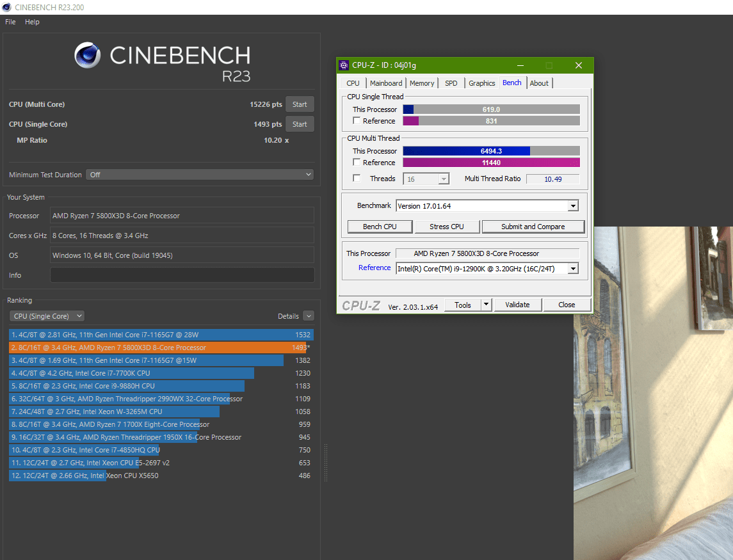The height and width of the screenshot is (560, 733).
Task: Click the Reference link label in CPU-Z
Action: pyautogui.click(x=375, y=268)
